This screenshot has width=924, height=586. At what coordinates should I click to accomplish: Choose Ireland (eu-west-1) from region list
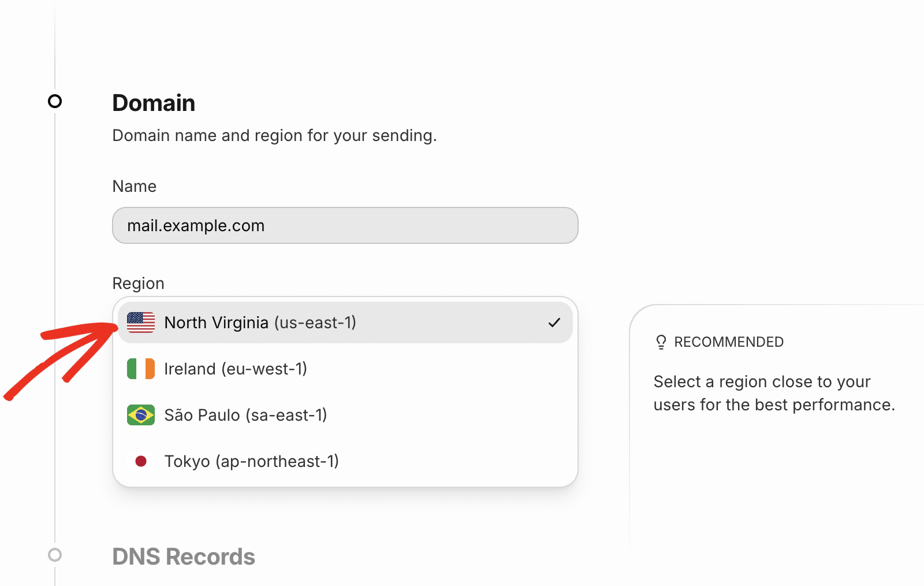[x=236, y=369]
